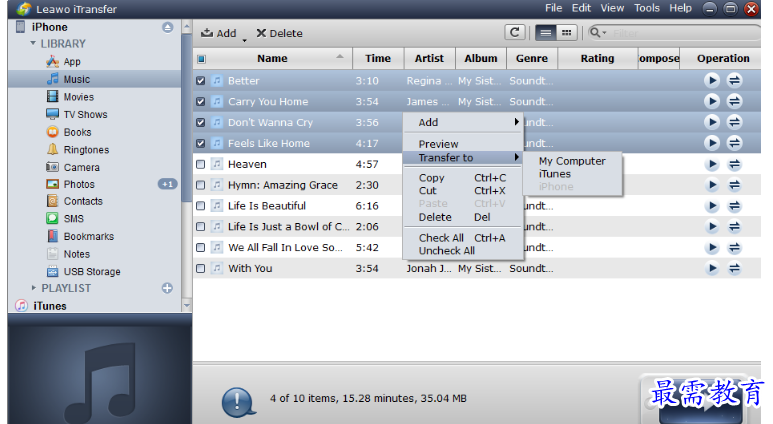
Task: Open Transfer to submenu in context menu
Action: [x=462, y=158]
